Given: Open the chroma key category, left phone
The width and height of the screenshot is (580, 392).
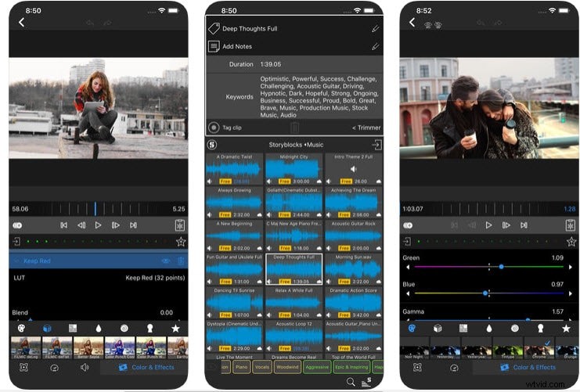Looking at the screenshot, I should click(x=150, y=328).
